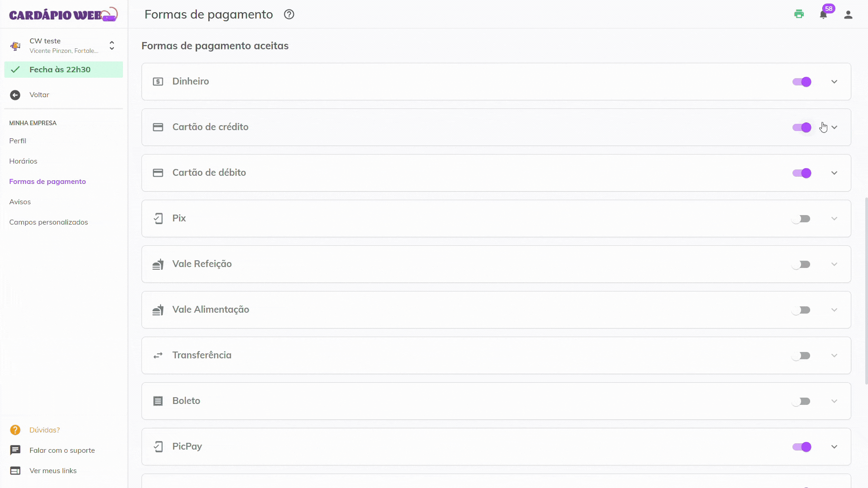The height and width of the screenshot is (488, 868).
Task: Disable the Dinheiro payment toggle
Action: [x=802, y=82]
